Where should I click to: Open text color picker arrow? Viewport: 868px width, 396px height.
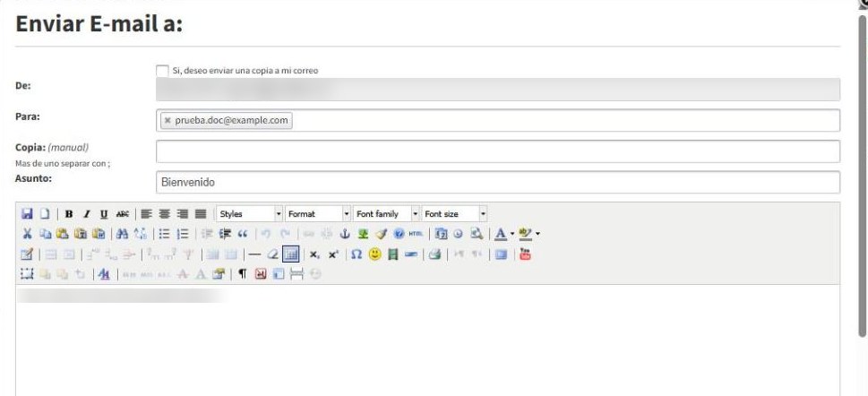512,234
